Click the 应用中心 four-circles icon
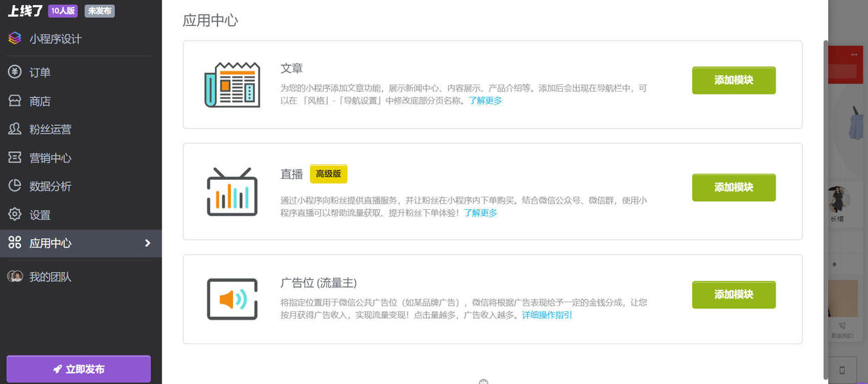The image size is (868, 384). (15, 243)
